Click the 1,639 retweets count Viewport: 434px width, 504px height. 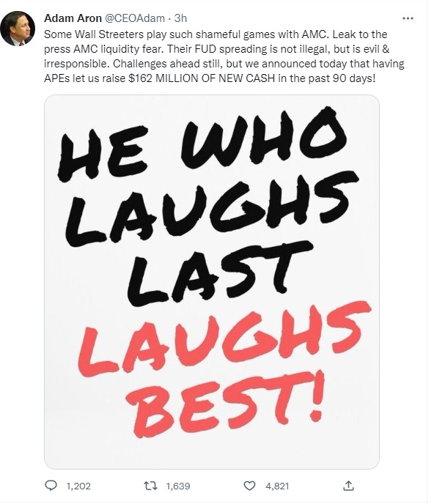tap(178, 486)
